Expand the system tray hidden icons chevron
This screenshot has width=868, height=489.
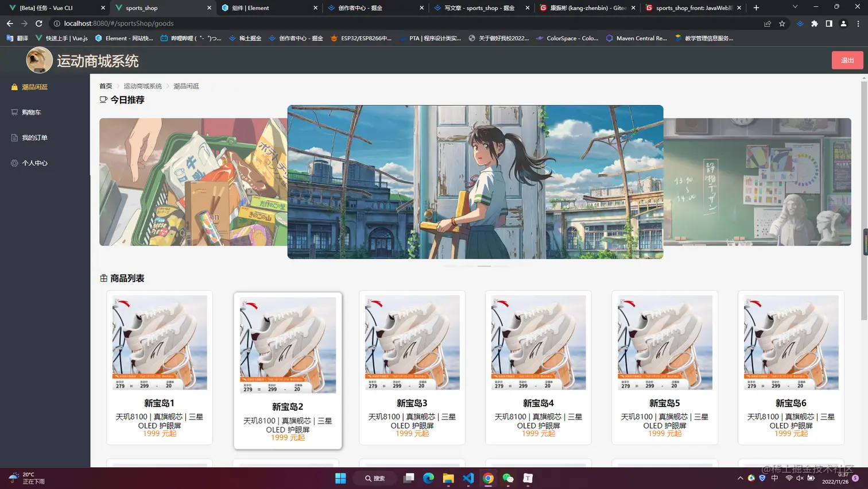pos(740,478)
